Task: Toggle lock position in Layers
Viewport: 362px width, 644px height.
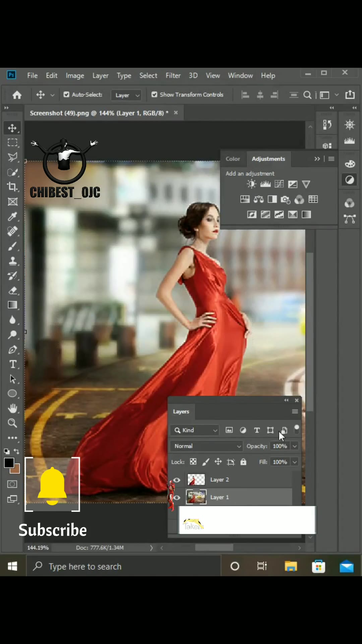Action: pos(218,462)
